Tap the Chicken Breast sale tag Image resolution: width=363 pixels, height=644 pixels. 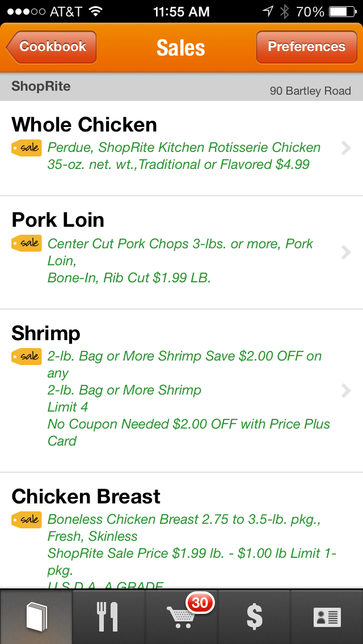27,520
